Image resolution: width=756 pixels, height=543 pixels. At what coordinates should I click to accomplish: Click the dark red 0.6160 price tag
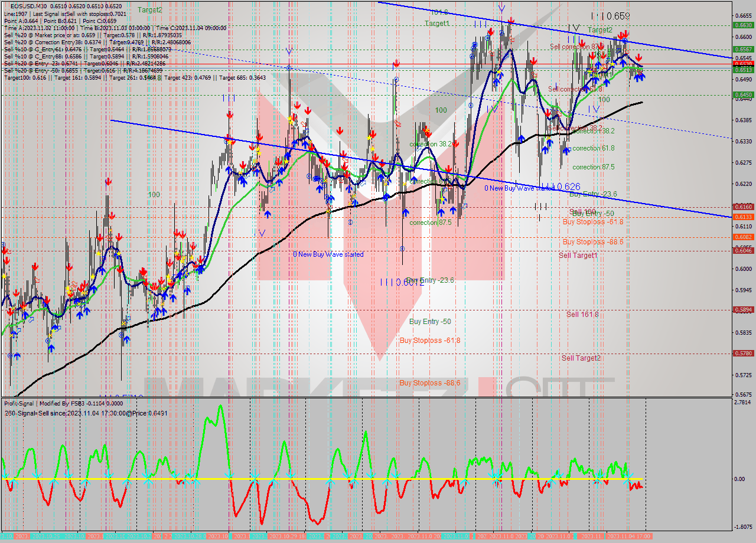pyautogui.click(x=742, y=207)
